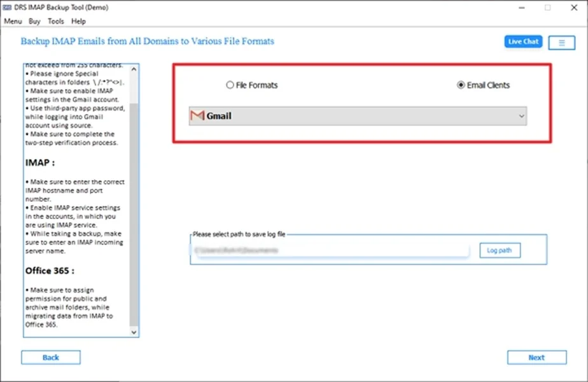Select the Email Clients radio button
The height and width of the screenshot is (382, 588).
(461, 85)
